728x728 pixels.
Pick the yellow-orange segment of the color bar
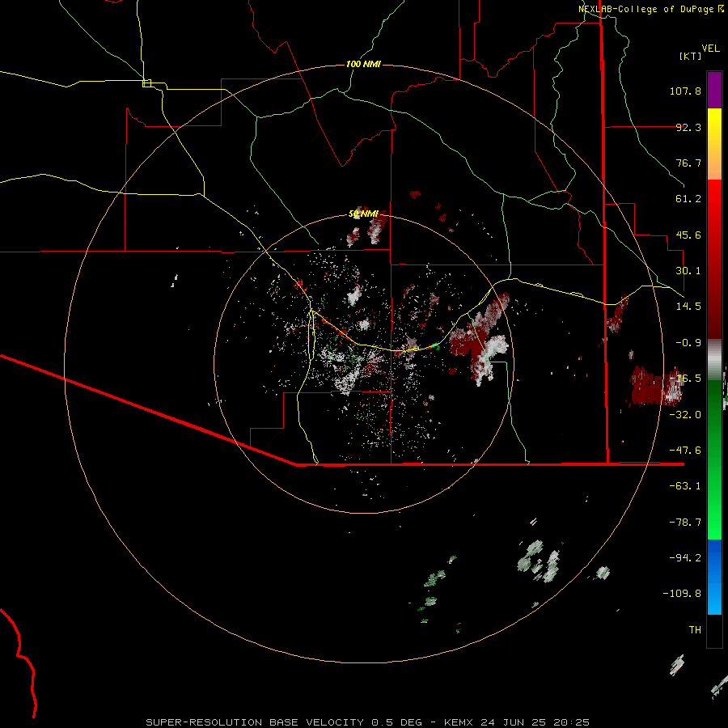[x=714, y=144]
